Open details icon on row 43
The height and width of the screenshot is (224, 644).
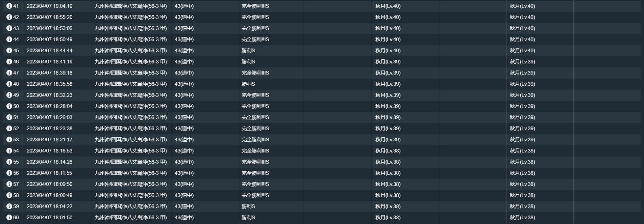click(9, 28)
